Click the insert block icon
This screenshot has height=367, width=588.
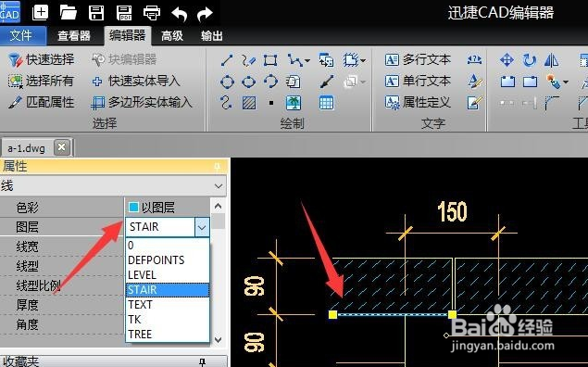click(326, 60)
